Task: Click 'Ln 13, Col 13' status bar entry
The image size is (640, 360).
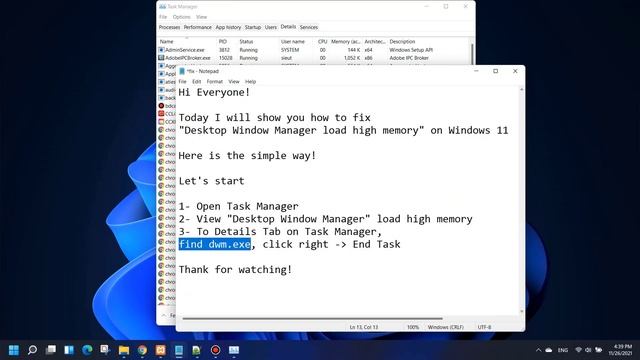Action: 364,327
